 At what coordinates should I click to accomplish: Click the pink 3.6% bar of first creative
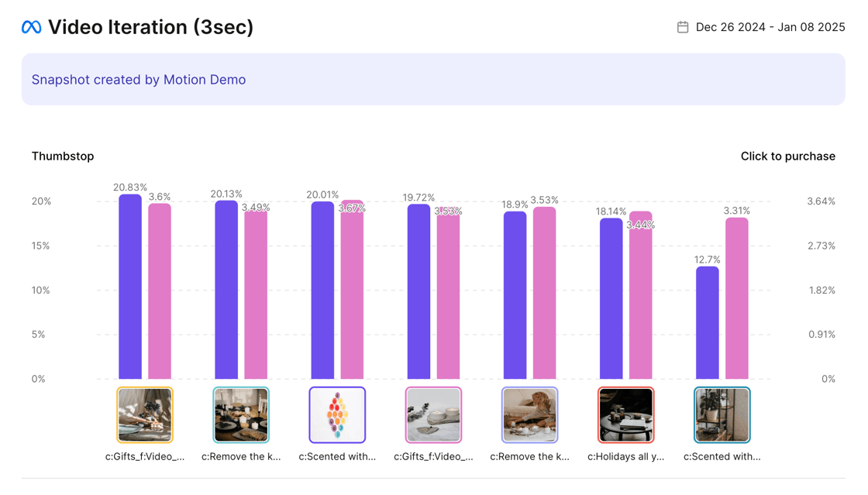pos(160,291)
